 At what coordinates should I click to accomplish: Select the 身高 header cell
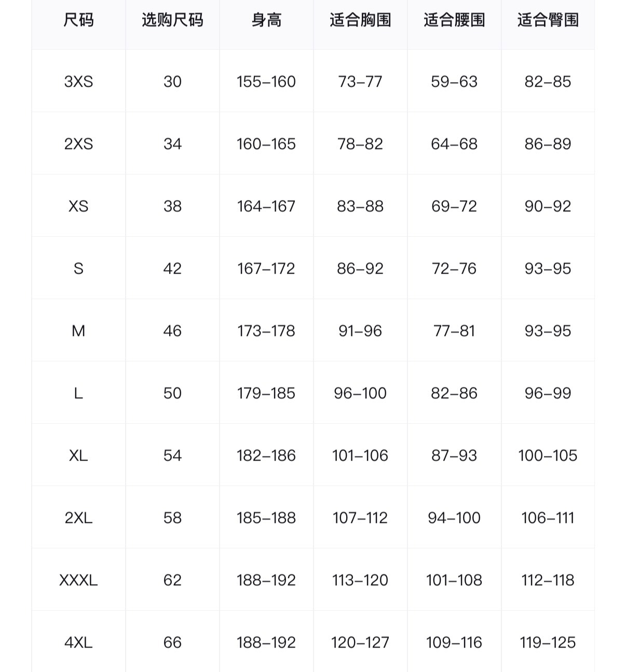coord(266,20)
